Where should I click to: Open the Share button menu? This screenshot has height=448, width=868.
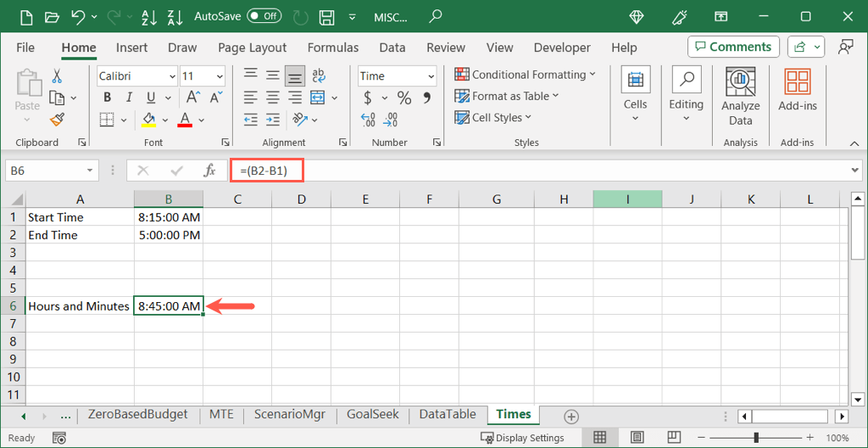(807, 48)
